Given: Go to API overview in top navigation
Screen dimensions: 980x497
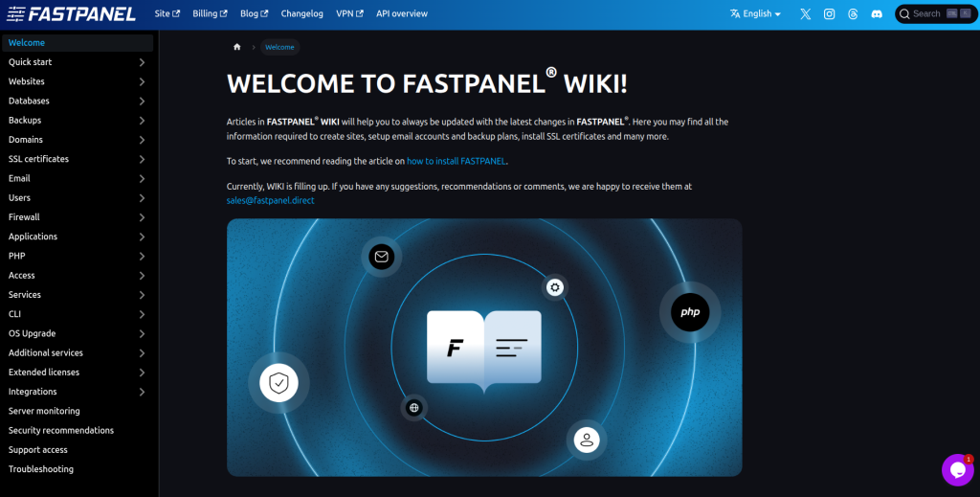Looking at the screenshot, I should (402, 13).
